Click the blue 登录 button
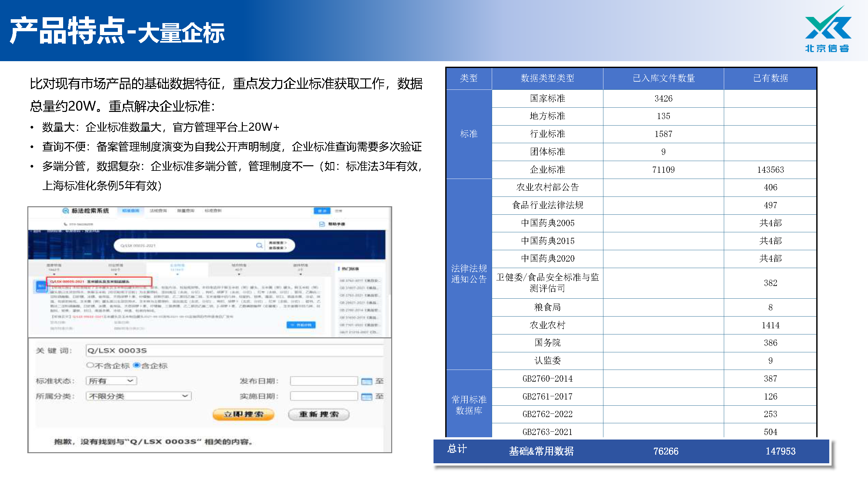Screen dimensions: 868x488 (x=322, y=211)
